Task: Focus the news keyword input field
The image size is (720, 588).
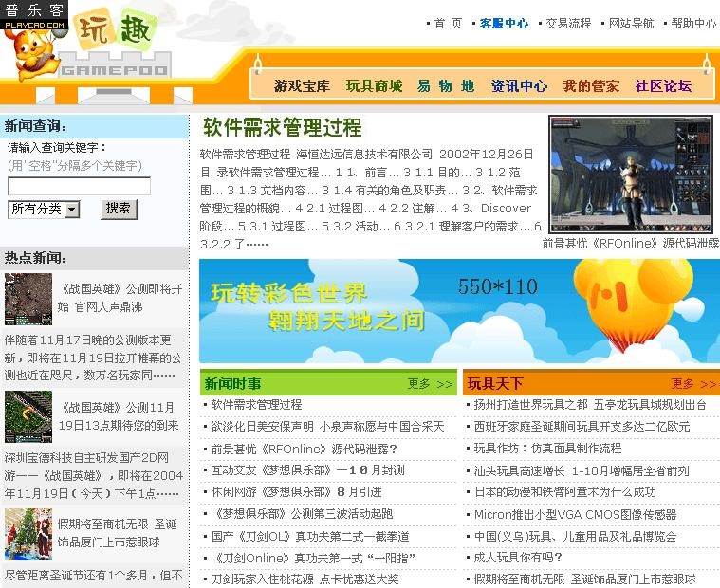Action: [x=79, y=186]
